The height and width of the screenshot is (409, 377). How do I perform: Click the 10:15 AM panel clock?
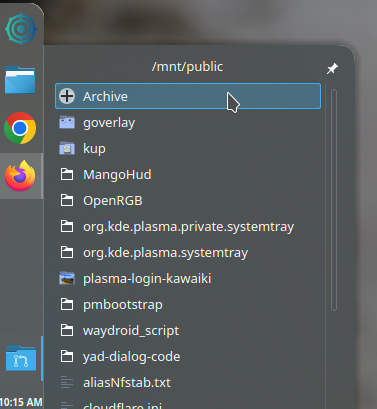pos(21,402)
